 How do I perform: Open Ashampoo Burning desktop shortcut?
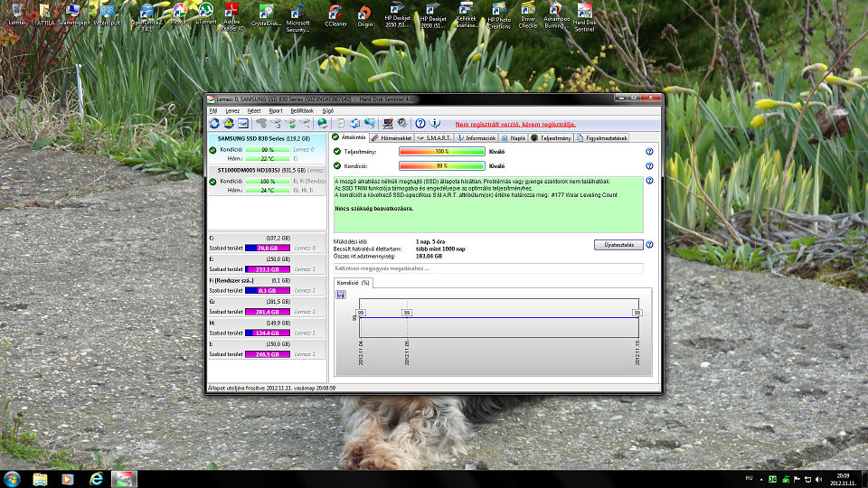[x=556, y=15]
